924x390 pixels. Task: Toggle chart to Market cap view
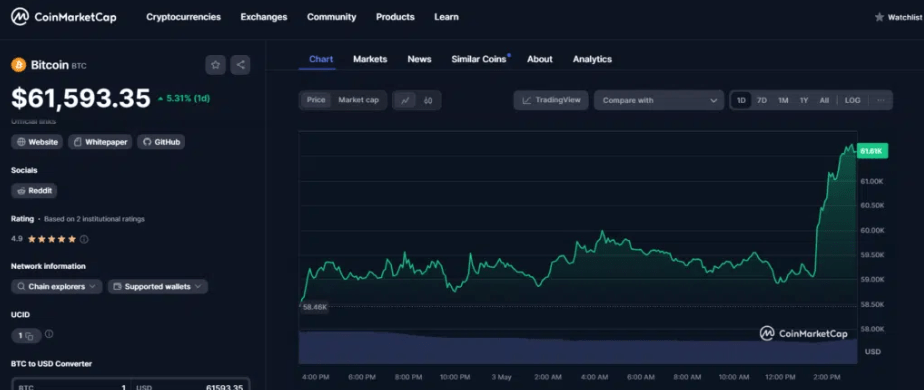pyautogui.click(x=358, y=100)
